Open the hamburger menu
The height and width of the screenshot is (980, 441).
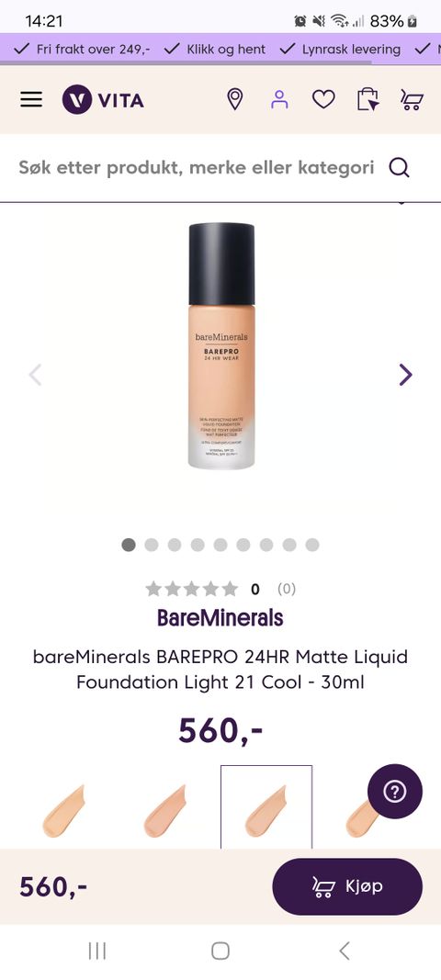click(31, 99)
